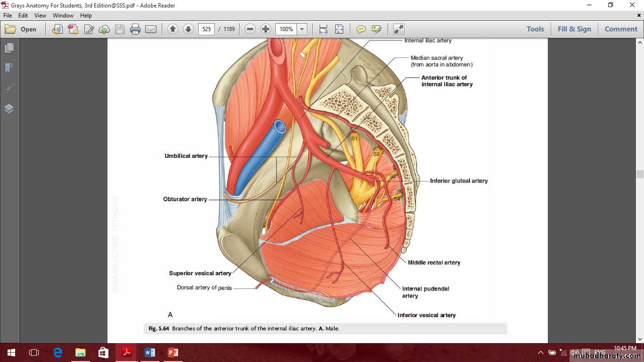Expand the Comment pane
This screenshot has width=644, height=362.
(620, 29)
